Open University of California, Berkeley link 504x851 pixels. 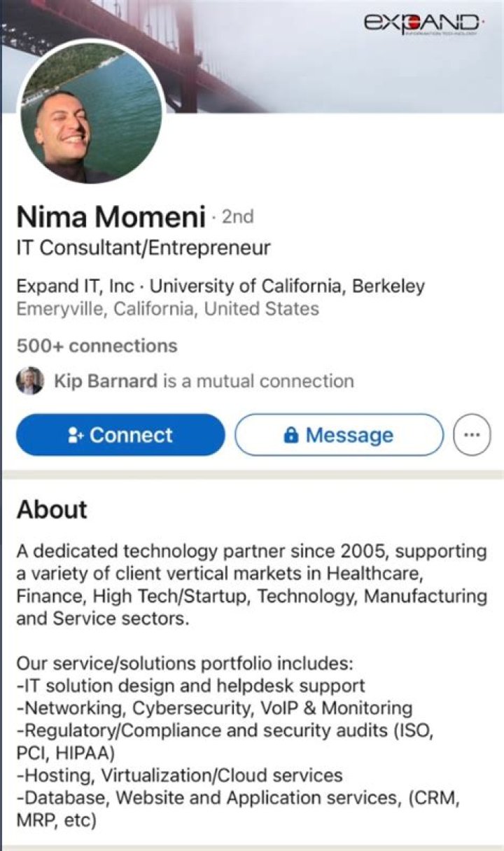(287, 286)
